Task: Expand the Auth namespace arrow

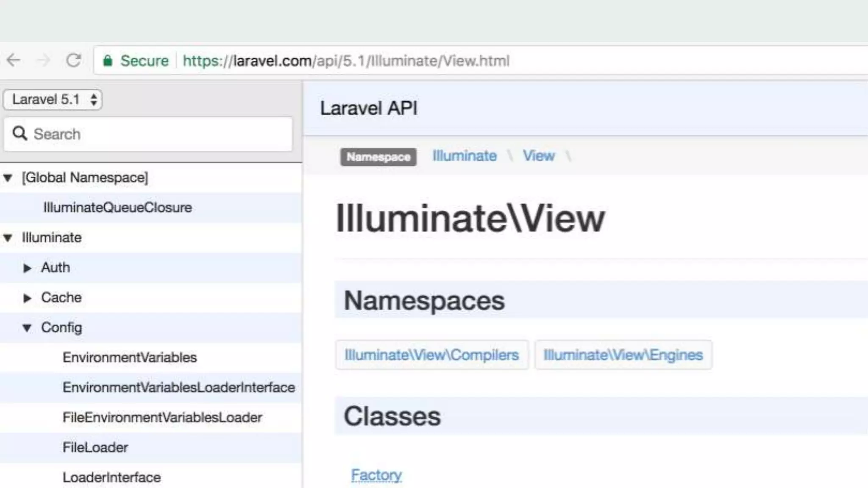Action: 27,268
